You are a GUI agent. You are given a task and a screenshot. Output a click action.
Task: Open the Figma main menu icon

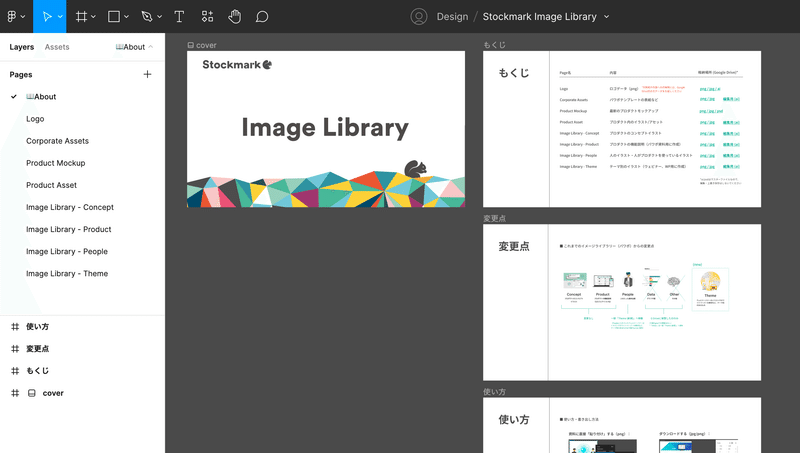coord(12,16)
